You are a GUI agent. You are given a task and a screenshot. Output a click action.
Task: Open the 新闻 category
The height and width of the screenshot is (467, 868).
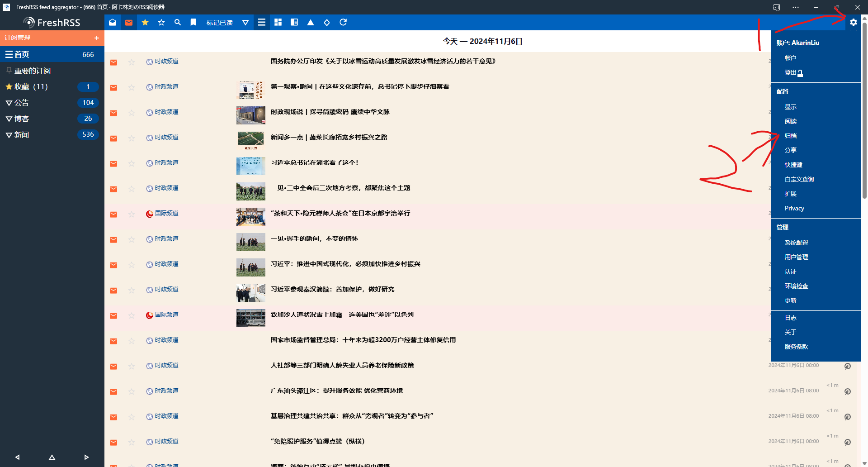[22, 135]
